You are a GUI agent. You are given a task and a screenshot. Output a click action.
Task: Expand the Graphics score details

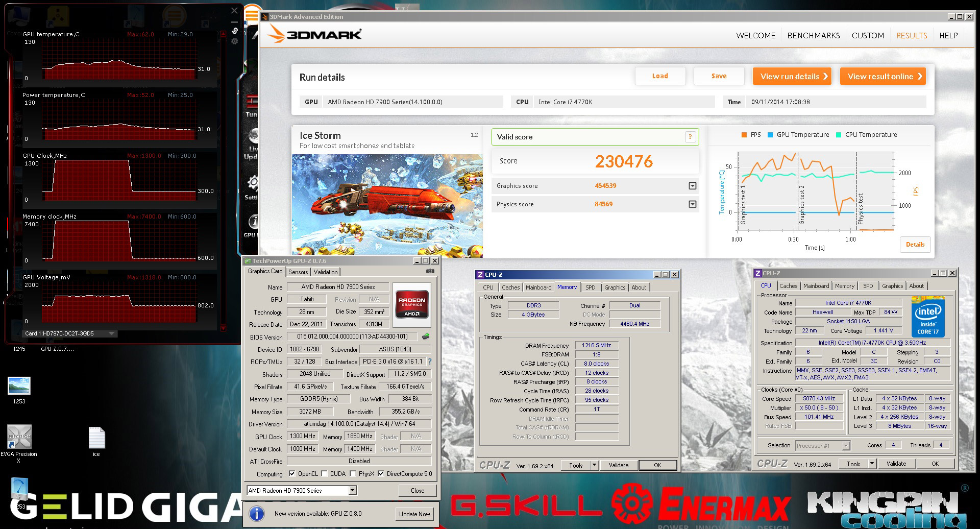pos(692,186)
